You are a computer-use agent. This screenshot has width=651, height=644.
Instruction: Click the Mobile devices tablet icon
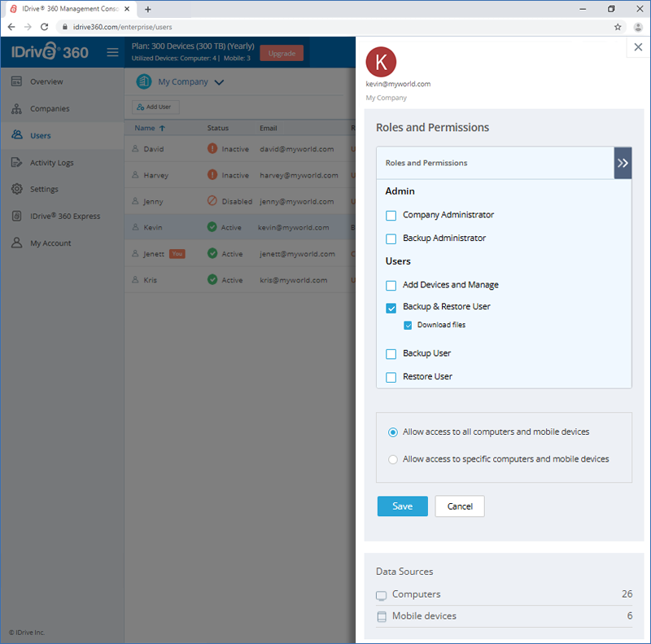tap(382, 616)
